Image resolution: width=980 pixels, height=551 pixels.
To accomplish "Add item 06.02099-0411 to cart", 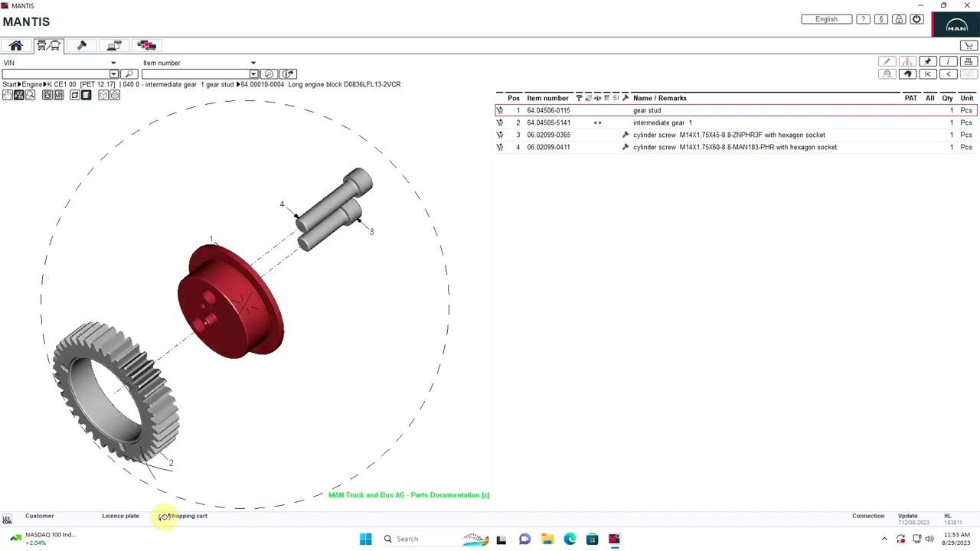I will 500,147.
